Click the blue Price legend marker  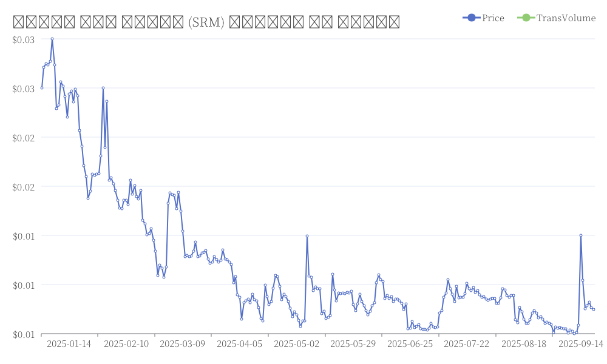[471, 18]
